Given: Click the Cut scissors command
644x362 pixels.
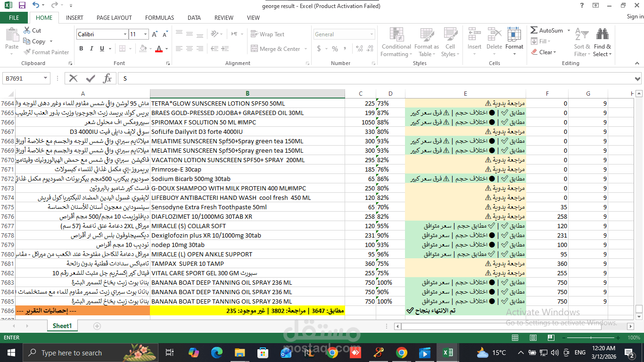Looking at the screenshot, I should [x=33, y=30].
